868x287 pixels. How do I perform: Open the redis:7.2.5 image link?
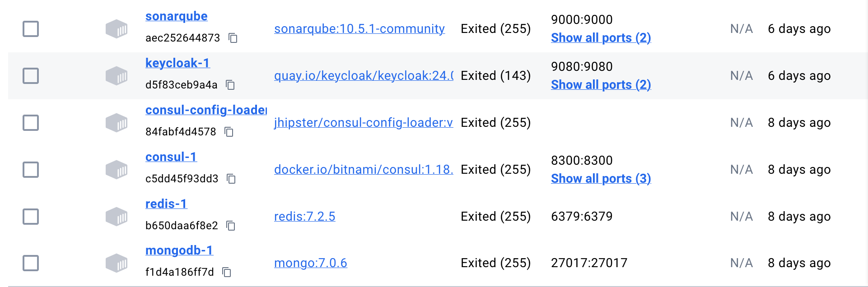click(304, 217)
